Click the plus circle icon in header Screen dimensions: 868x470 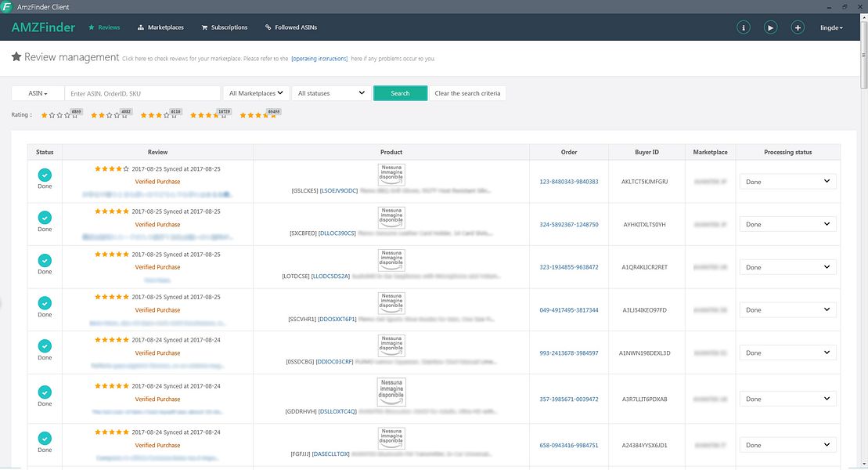tap(798, 27)
